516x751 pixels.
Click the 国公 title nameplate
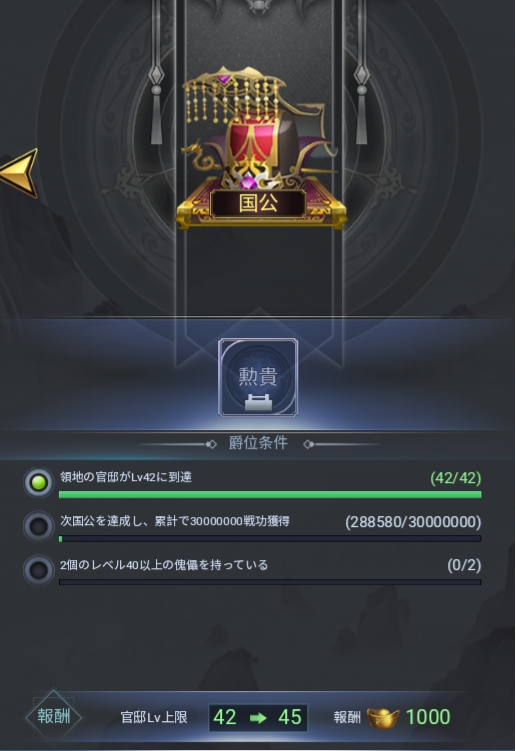point(258,203)
